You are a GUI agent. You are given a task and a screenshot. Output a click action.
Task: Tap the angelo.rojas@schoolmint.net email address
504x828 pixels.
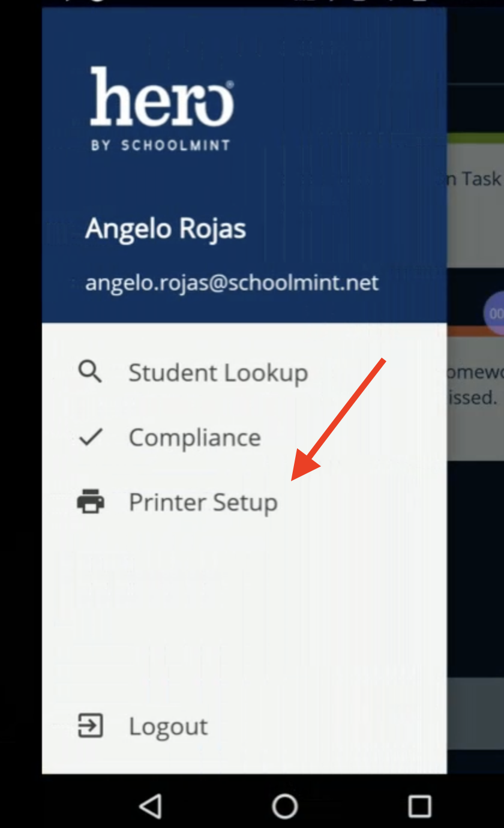coord(233,282)
